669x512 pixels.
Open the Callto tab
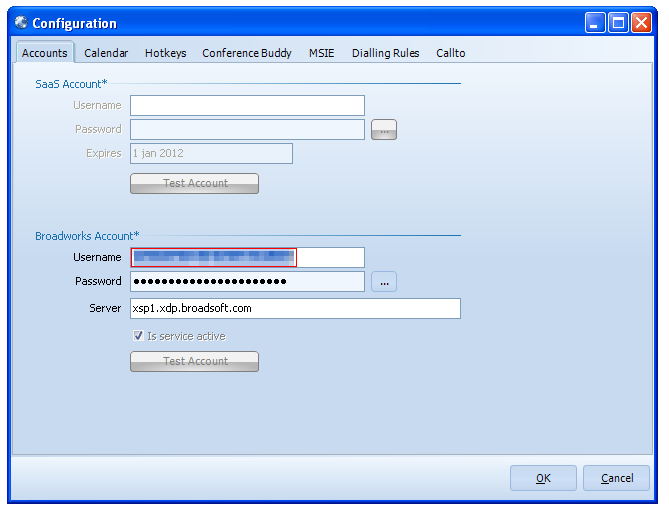[x=450, y=53]
